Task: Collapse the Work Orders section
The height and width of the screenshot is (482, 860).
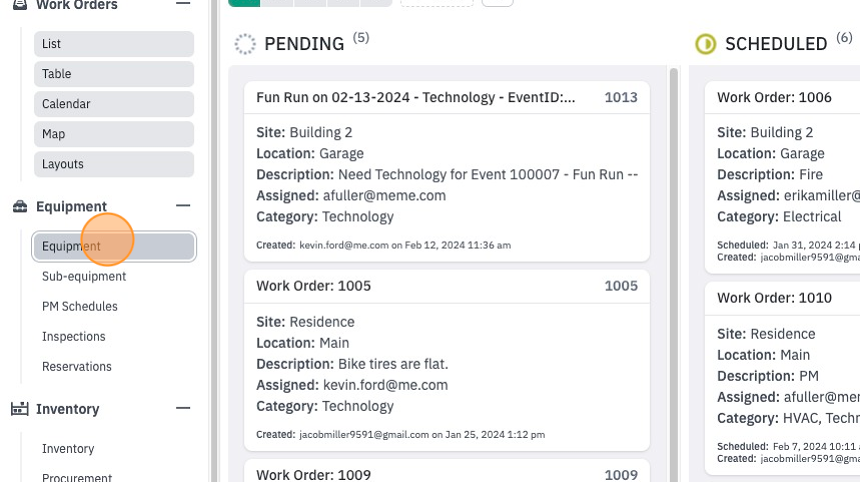Action: tap(183, 3)
